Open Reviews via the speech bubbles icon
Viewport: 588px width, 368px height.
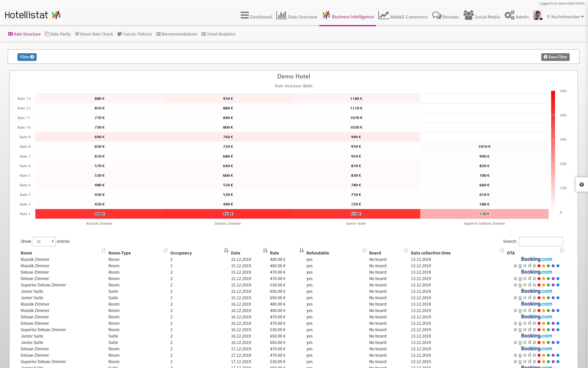point(436,15)
